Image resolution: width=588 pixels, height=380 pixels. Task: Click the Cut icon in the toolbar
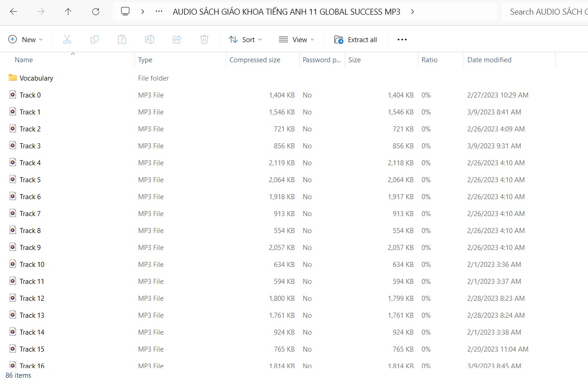click(x=67, y=39)
